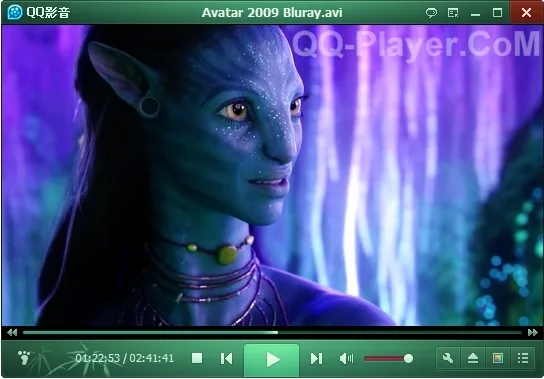Screen dimensions: 544x379
Task: Mute audio via the speaker icon
Action: tap(346, 359)
